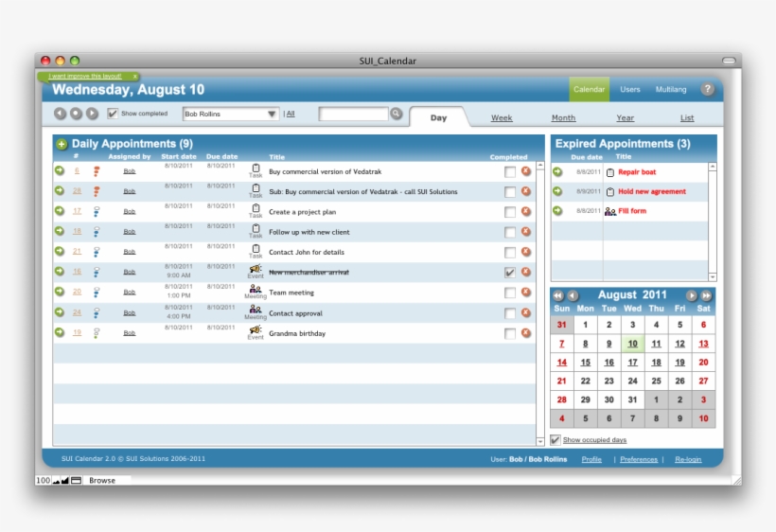Delete Buy commercial version of Vedatrak appointment
The image size is (776, 532).
tap(526, 171)
